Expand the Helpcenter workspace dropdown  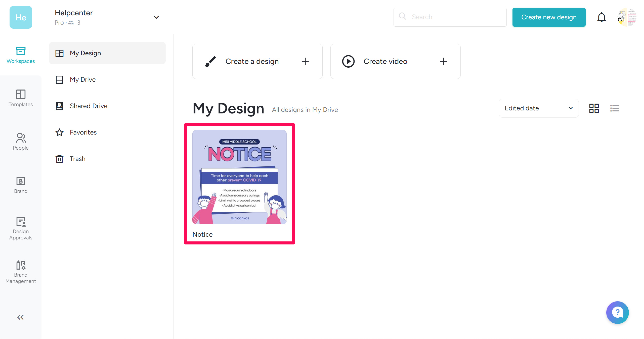click(156, 17)
